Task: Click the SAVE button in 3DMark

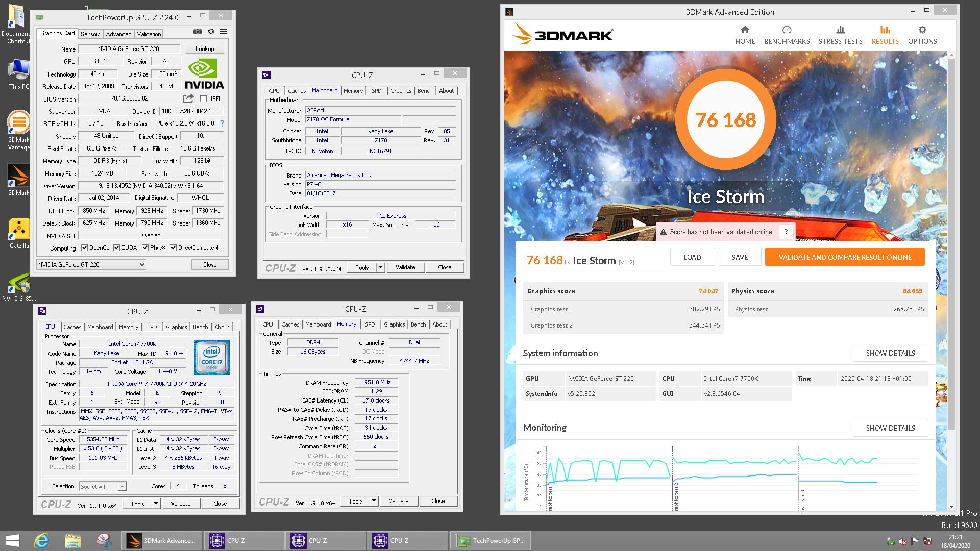Action: pos(740,257)
